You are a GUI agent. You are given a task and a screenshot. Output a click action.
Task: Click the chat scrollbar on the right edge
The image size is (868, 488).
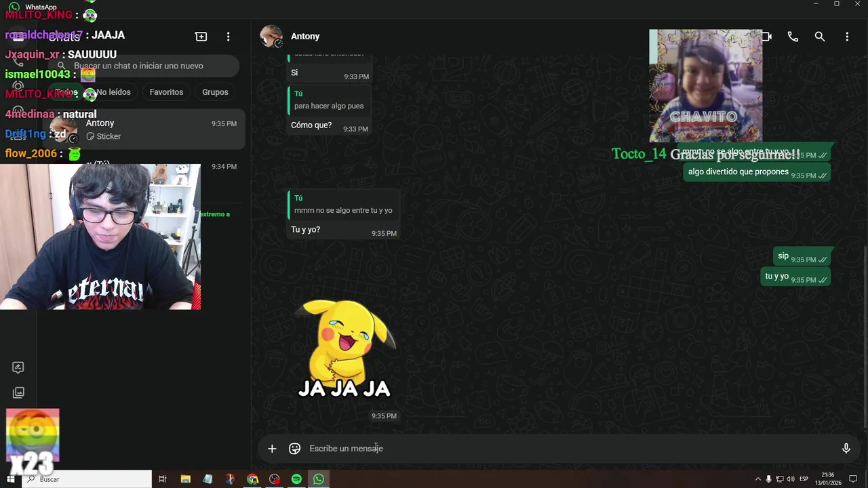coord(865,335)
